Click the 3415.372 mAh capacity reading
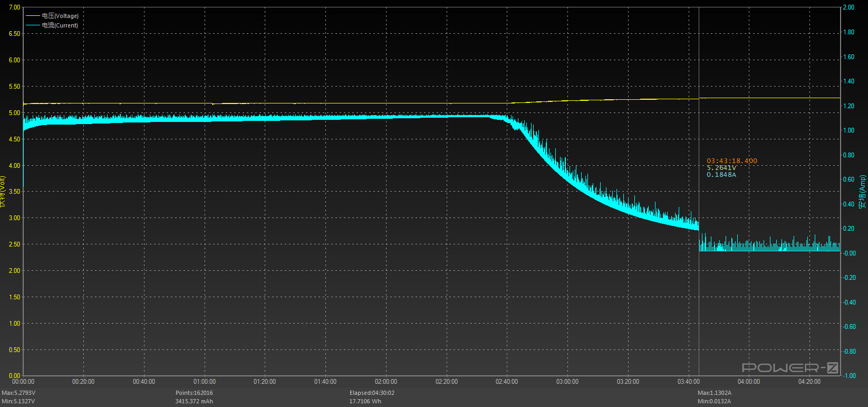The height and width of the screenshot is (407, 868). coord(194,401)
